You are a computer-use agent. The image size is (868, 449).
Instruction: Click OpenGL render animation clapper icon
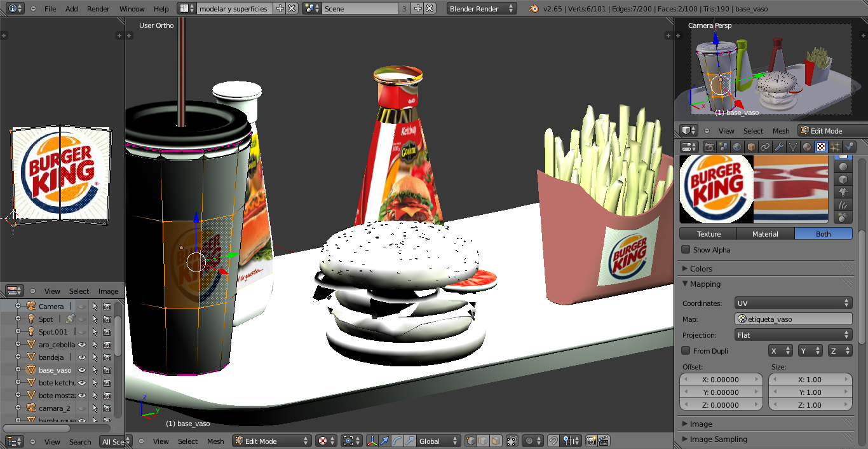[604, 441]
